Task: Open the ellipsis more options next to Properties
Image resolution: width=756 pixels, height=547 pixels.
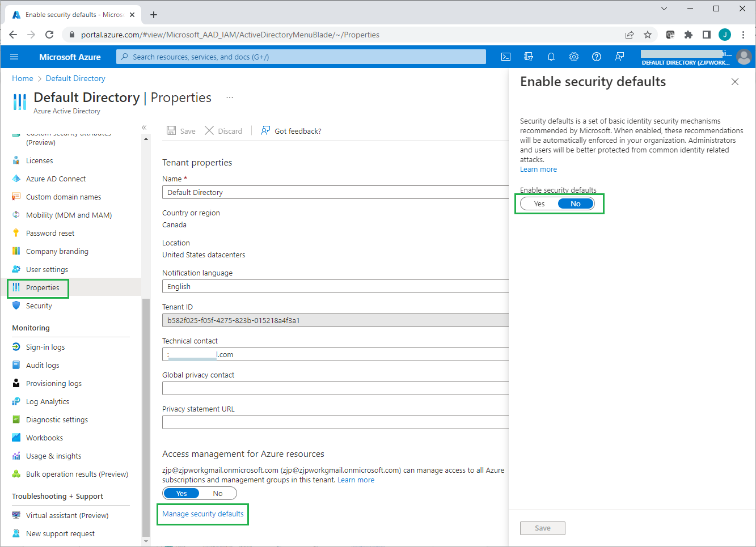Action: click(x=230, y=97)
